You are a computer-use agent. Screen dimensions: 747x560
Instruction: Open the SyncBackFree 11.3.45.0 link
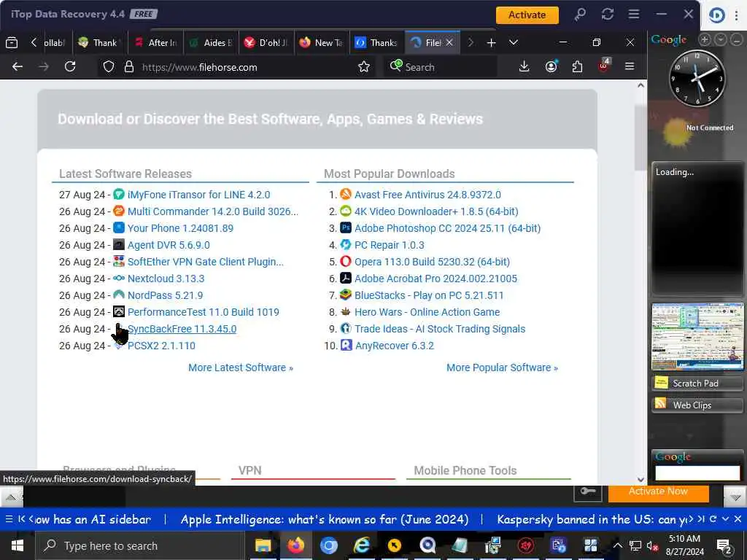click(x=182, y=329)
